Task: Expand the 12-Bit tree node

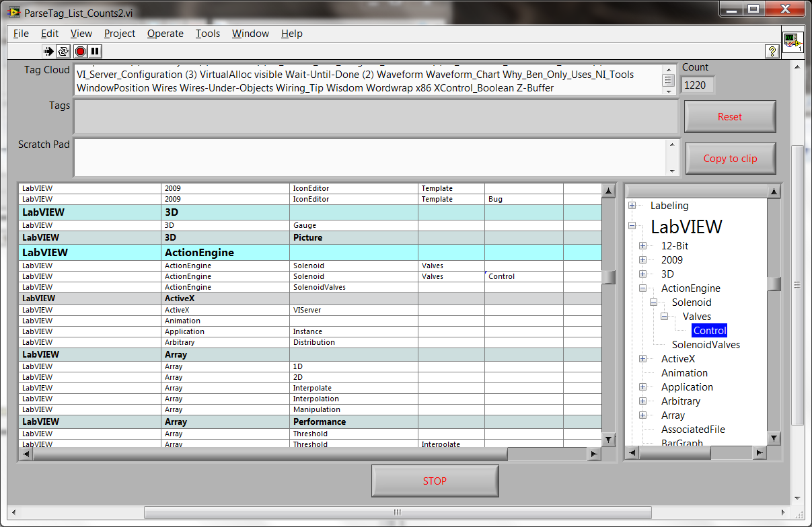Action: (642, 246)
